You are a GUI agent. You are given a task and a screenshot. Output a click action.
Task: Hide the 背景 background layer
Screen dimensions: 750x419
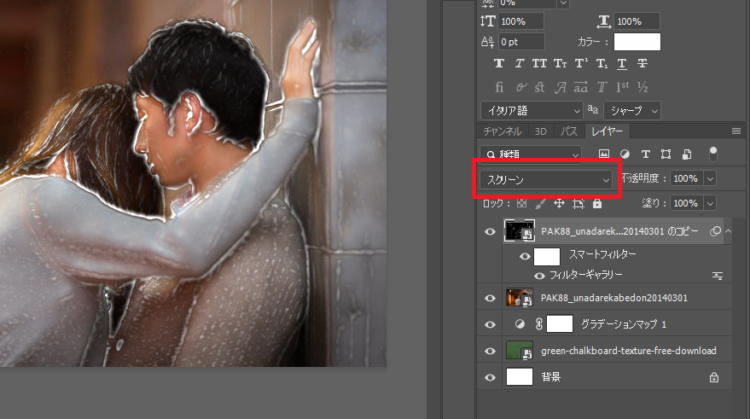click(490, 377)
